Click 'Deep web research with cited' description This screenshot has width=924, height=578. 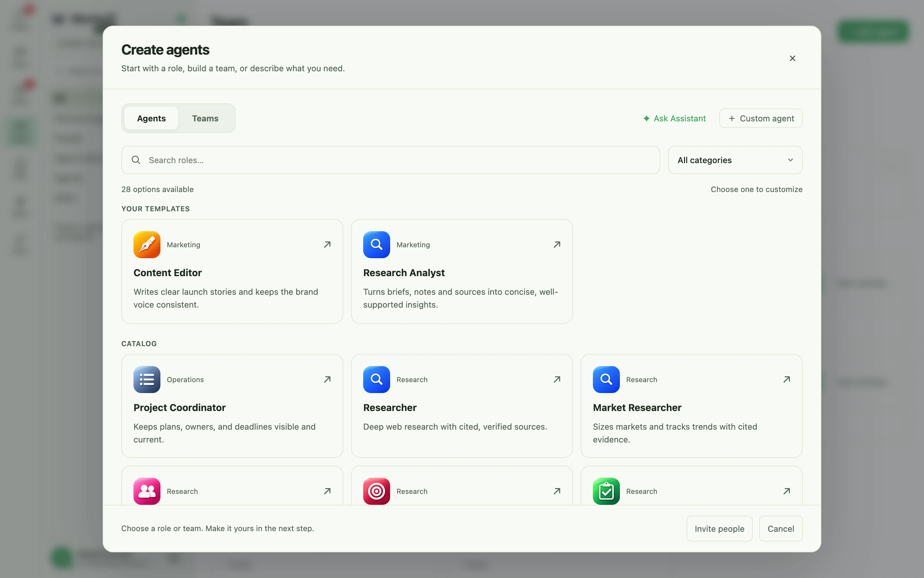455,427
